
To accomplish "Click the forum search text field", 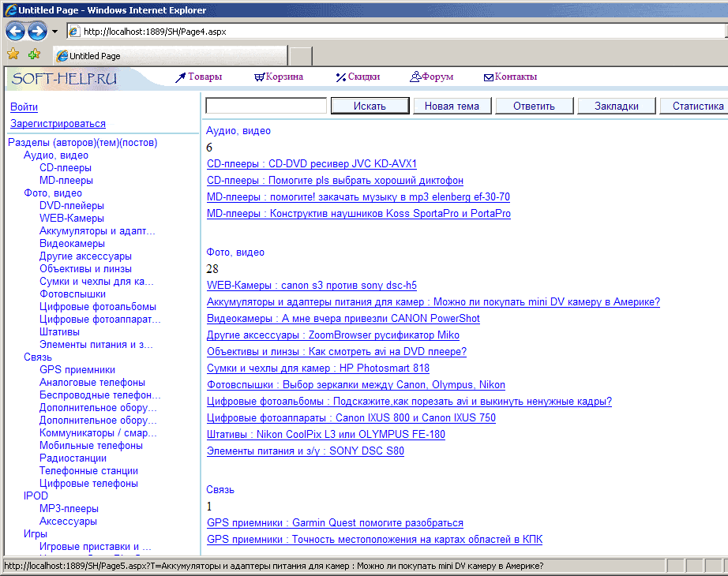I will pos(266,106).
